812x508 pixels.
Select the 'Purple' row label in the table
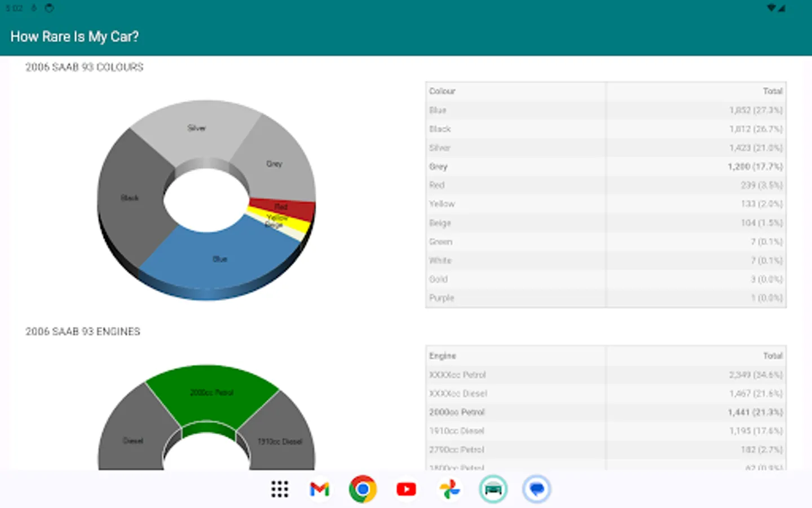click(x=442, y=297)
